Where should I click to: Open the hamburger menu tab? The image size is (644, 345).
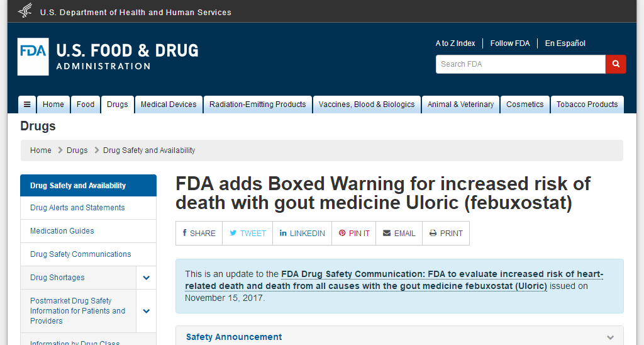click(x=27, y=105)
